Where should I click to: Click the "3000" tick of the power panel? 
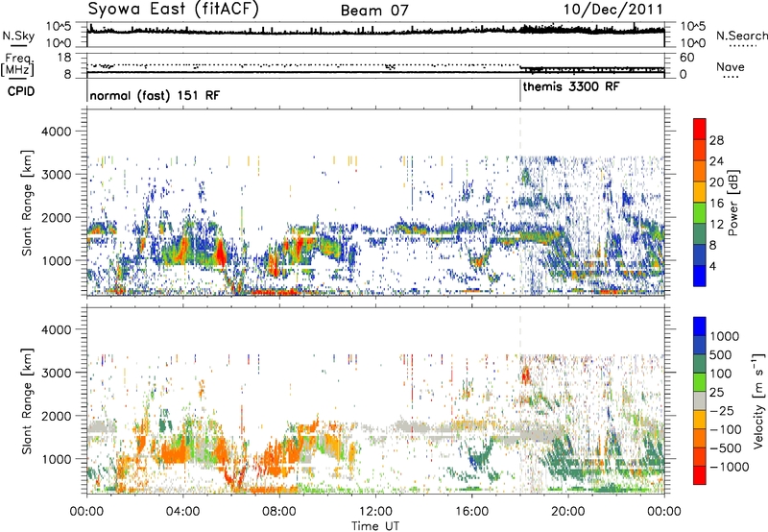[57, 175]
